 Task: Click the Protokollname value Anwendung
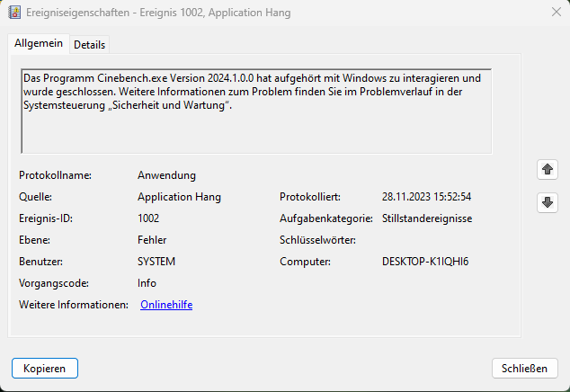click(x=166, y=175)
